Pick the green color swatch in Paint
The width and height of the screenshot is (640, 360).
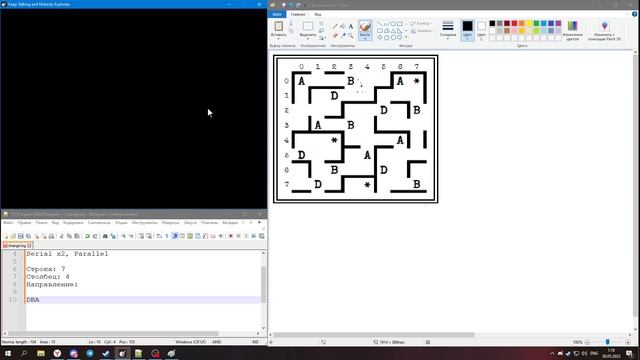536,24
